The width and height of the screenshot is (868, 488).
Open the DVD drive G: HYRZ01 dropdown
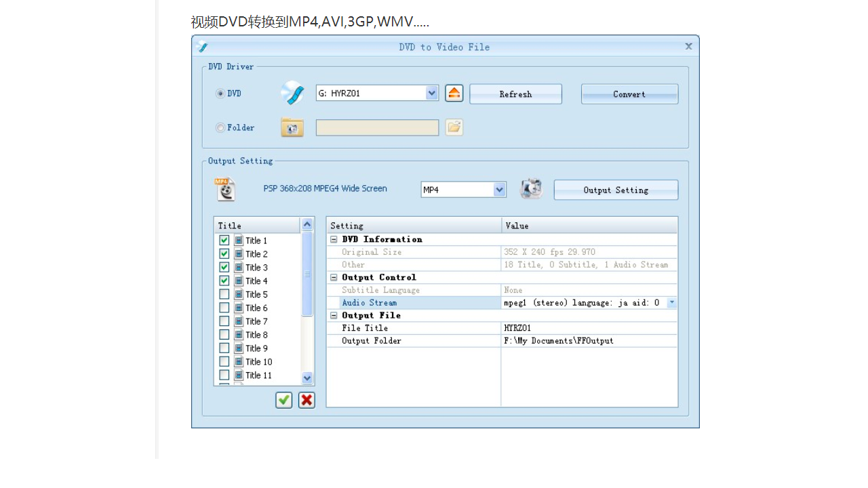pos(432,94)
